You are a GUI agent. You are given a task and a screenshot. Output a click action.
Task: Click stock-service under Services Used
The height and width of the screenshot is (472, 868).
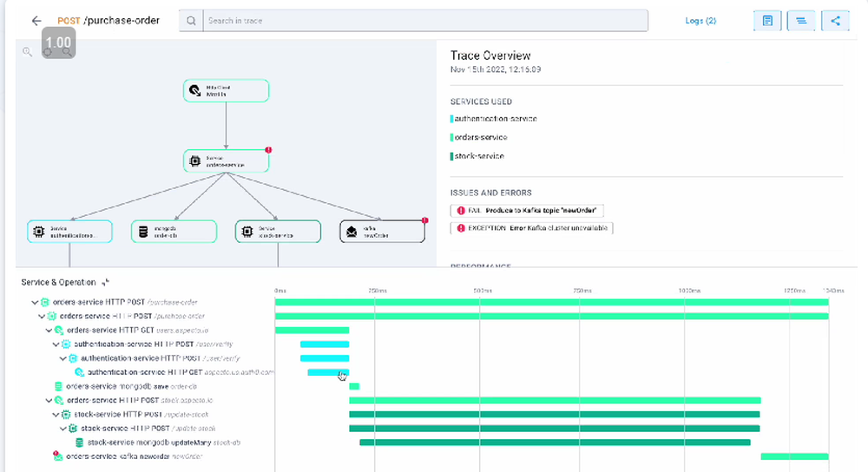tap(477, 156)
